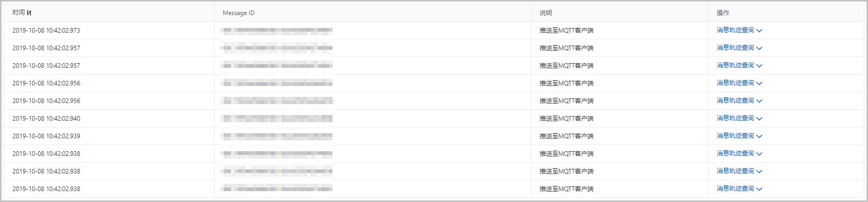Click 推送至MQTT客户端 text in the 10:42:02.940 row
Screen dimensions: 868x202
[567, 119]
